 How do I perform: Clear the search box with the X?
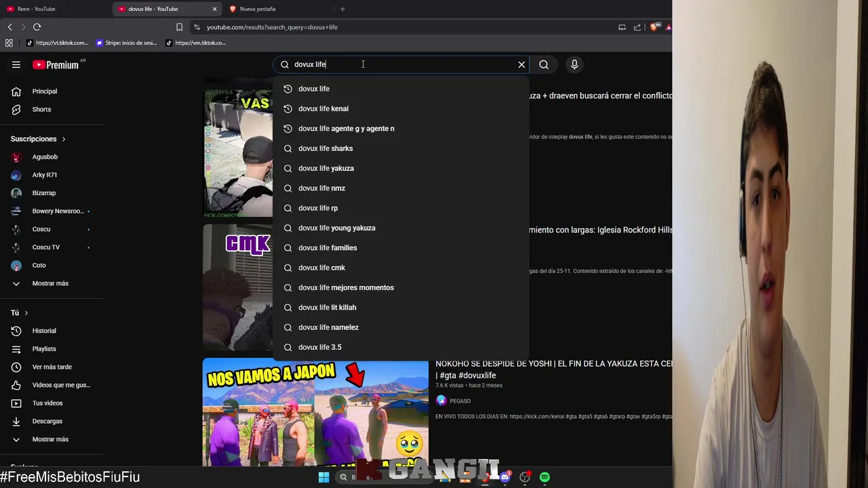click(x=521, y=64)
